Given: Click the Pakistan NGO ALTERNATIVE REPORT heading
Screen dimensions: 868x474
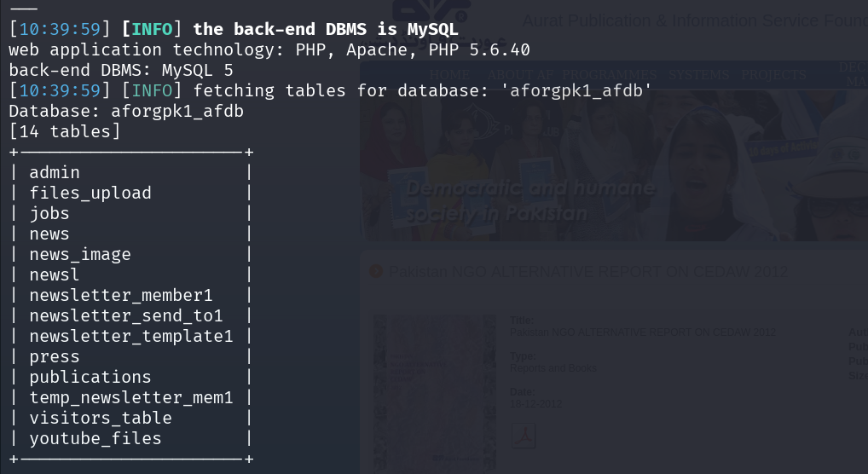Looking at the screenshot, I should click(x=588, y=272).
